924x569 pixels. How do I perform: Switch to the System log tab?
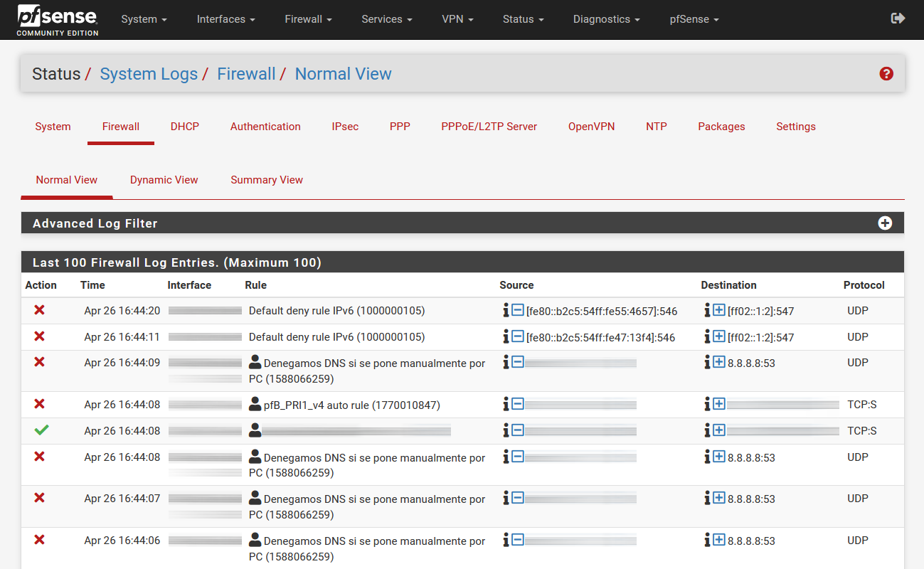[53, 127]
